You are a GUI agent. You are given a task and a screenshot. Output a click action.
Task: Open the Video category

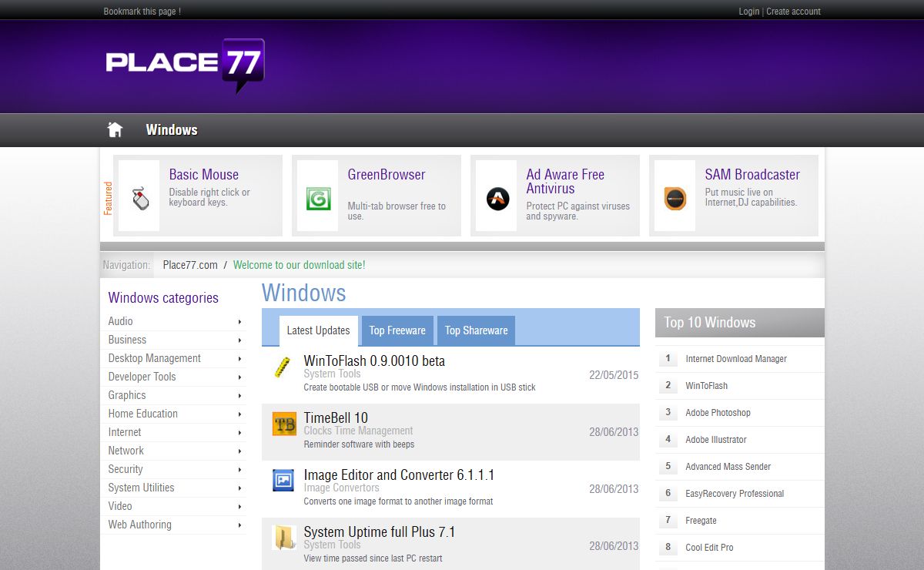pos(120,506)
